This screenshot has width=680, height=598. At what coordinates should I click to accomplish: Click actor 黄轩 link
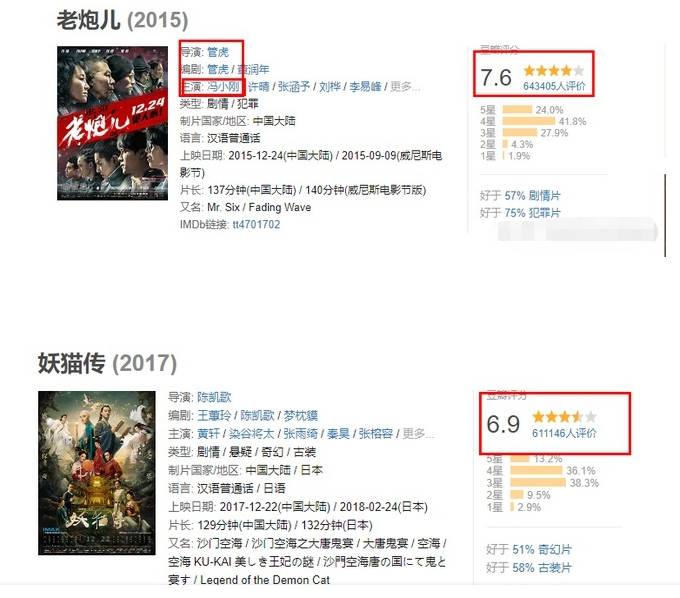(209, 434)
